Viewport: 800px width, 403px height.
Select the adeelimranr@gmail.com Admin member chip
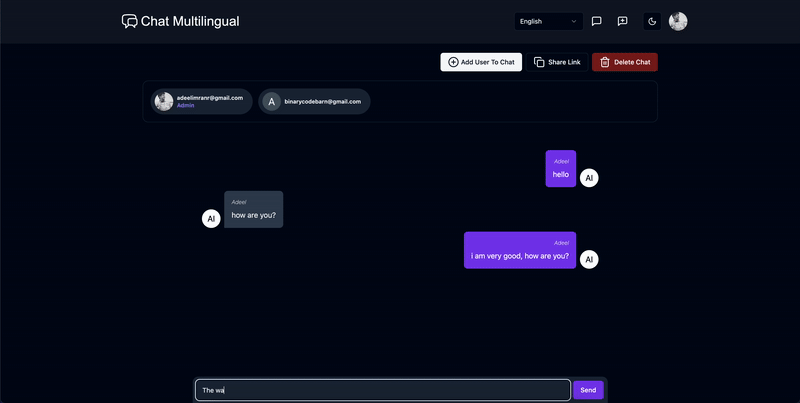click(202, 102)
